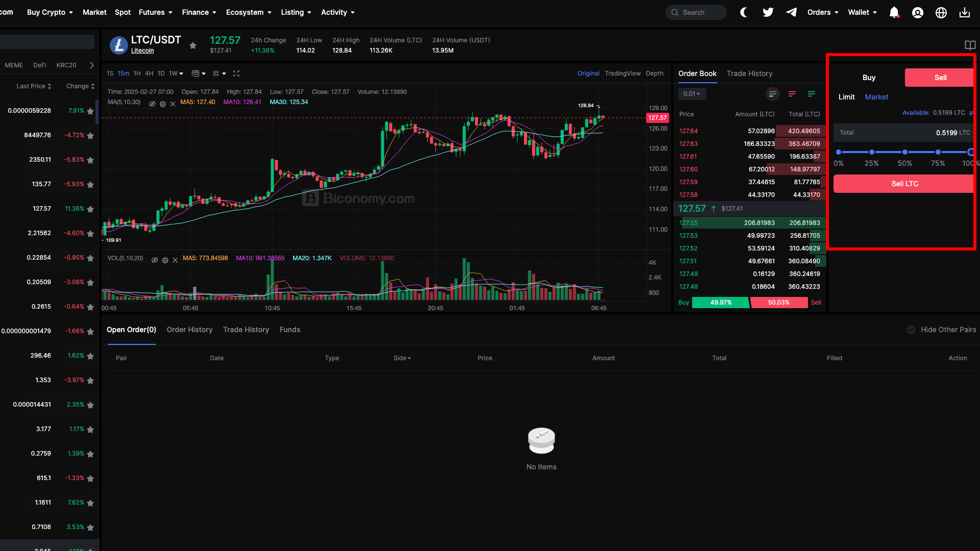
Task: Click the Sell LTC button
Action: pyautogui.click(x=904, y=184)
